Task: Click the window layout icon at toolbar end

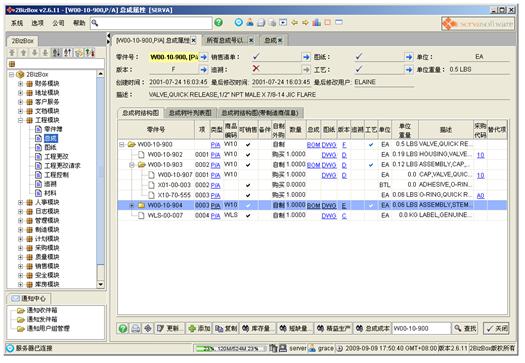Action: (x=339, y=22)
